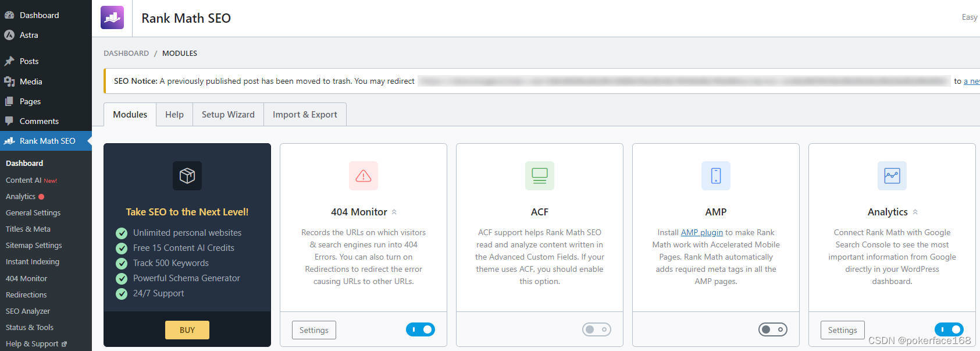The height and width of the screenshot is (351, 980).
Task: Open Media in the sidebar menu
Action: (46, 81)
